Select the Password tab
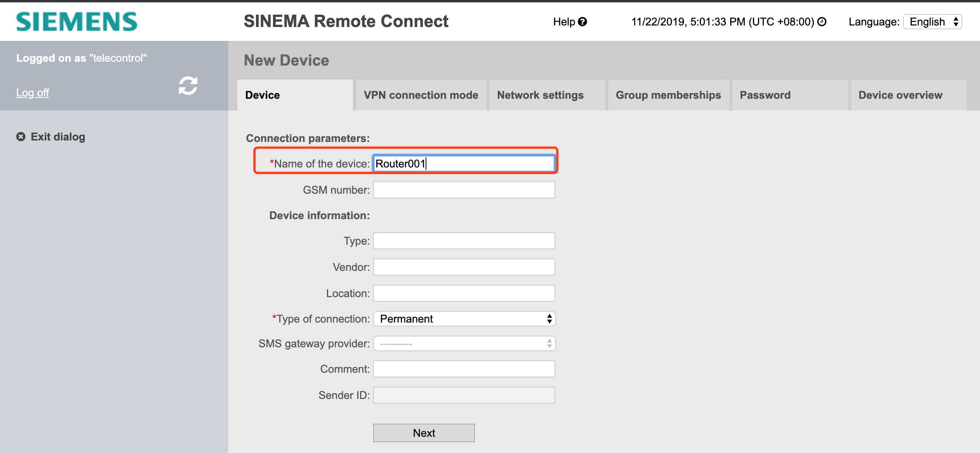Image resolution: width=980 pixels, height=453 pixels. point(765,95)
